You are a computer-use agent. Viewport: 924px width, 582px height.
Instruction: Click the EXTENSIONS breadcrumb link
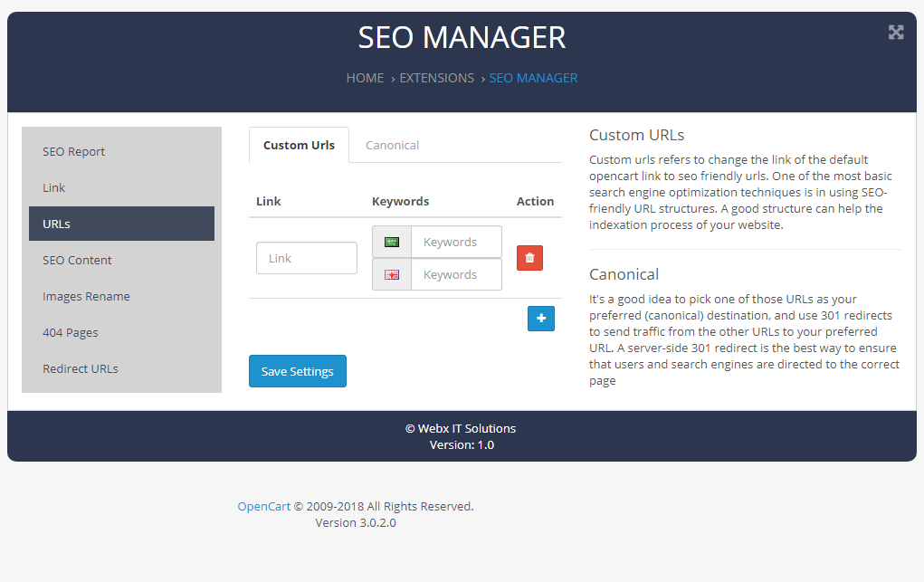pyautogui.click(x=436, y=78)
